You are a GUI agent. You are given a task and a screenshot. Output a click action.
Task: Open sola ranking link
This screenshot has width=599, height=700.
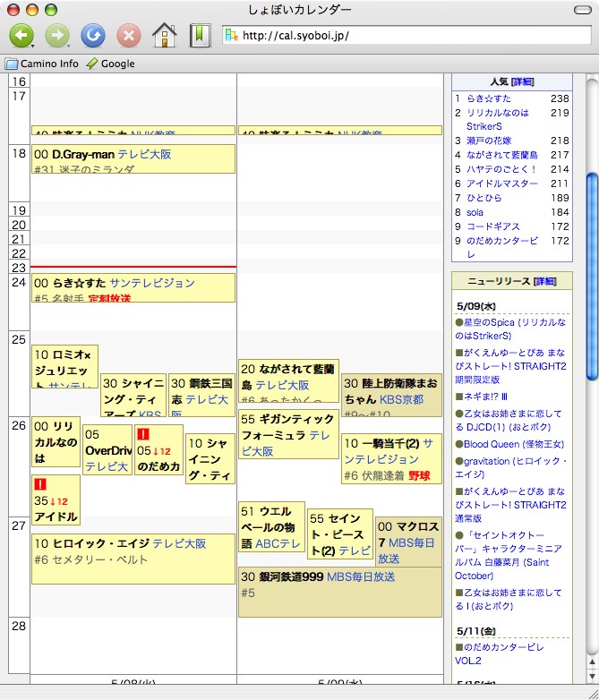(475, 212)
